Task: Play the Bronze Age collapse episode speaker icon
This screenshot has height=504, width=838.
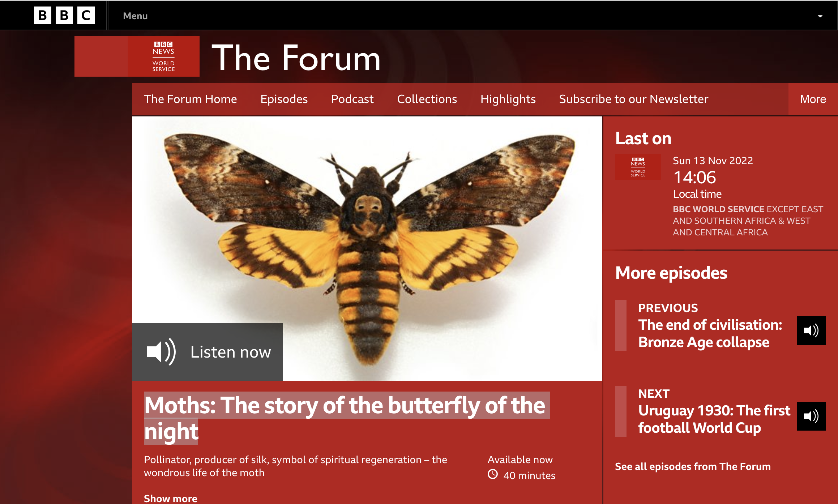Action: [x=811, y=330]
